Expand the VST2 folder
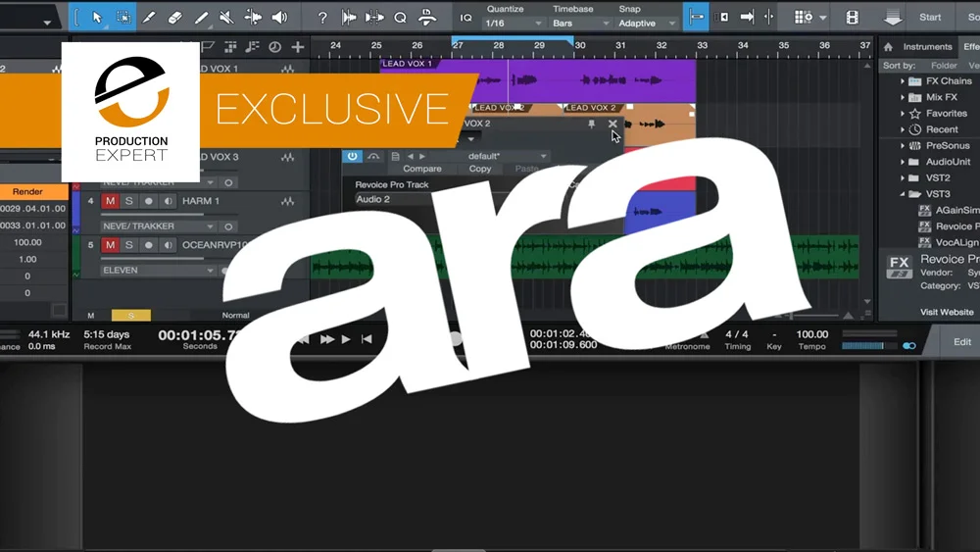The height and width of the screenshot is (552, 980). tap(903, 178)
